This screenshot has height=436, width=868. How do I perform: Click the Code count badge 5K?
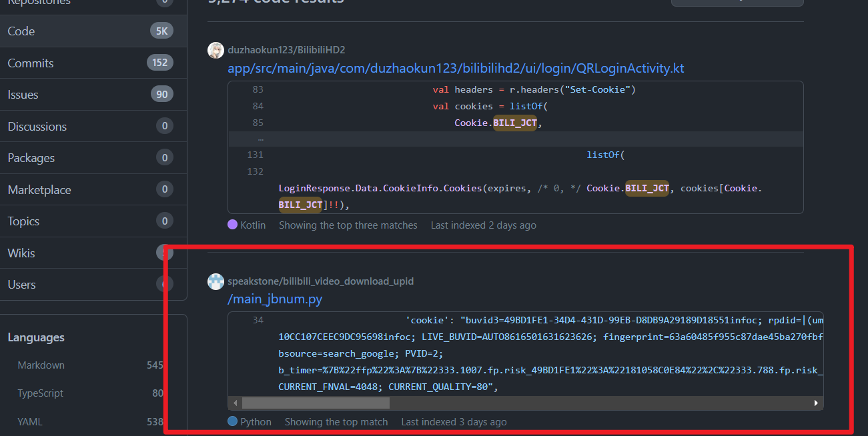click(161, 31)
